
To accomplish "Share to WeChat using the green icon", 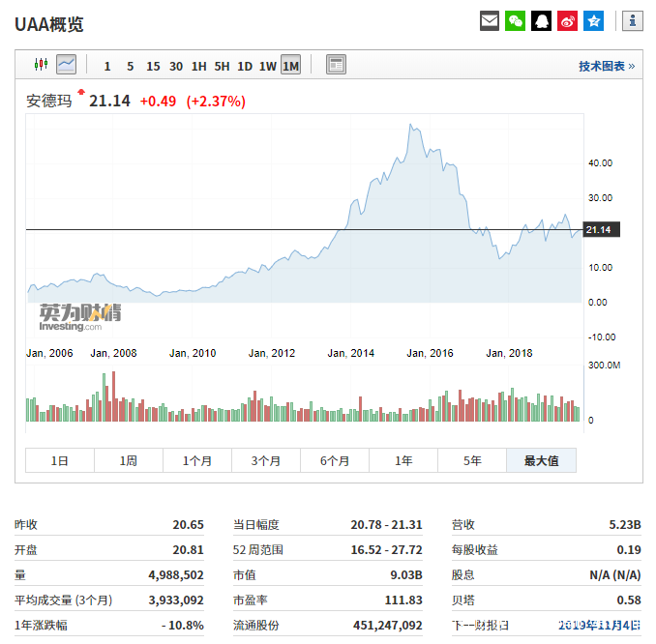I will [515, 21].
